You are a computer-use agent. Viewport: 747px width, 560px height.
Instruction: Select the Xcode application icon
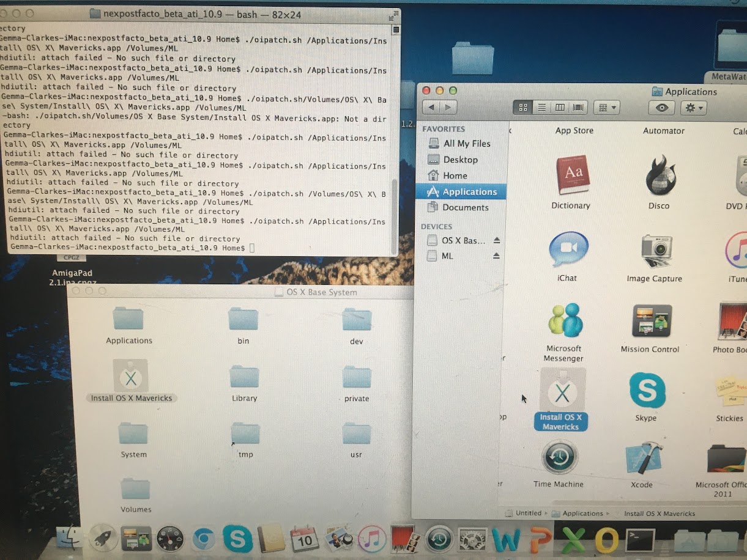pyautogui.click(x=643, y=459)
